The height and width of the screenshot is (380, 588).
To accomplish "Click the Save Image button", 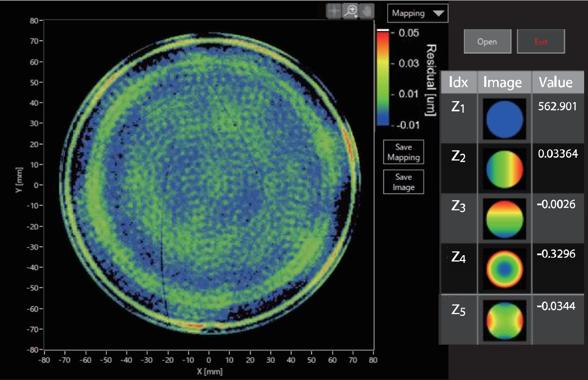I will pos(403,182).
